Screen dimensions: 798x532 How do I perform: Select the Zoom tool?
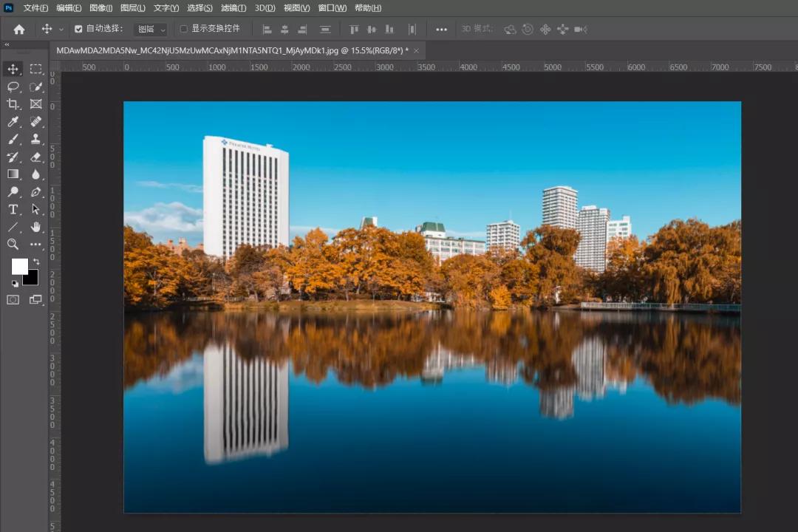coord(13,245)
